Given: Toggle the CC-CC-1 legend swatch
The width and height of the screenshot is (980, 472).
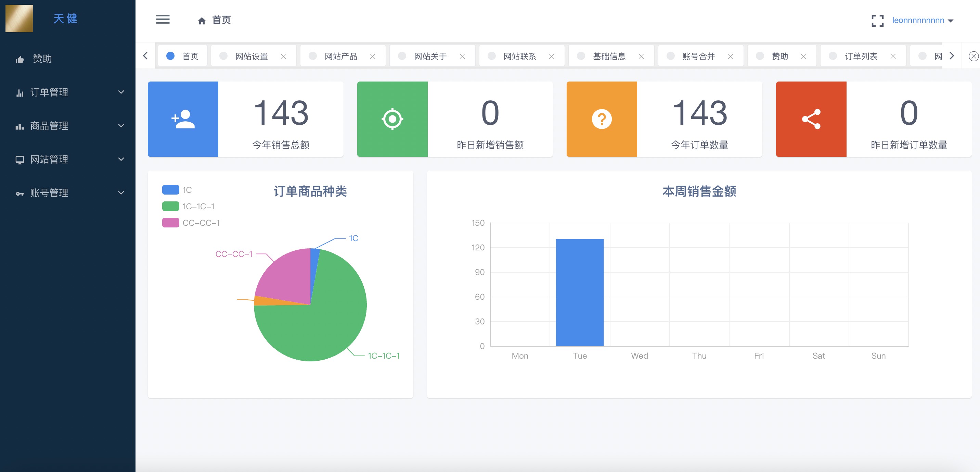Looking at the screenshot, I should 170,223.
